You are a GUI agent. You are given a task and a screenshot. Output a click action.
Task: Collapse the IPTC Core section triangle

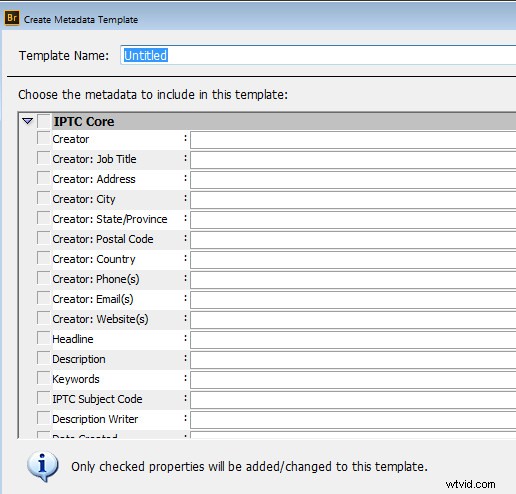(x=27, y=121)
